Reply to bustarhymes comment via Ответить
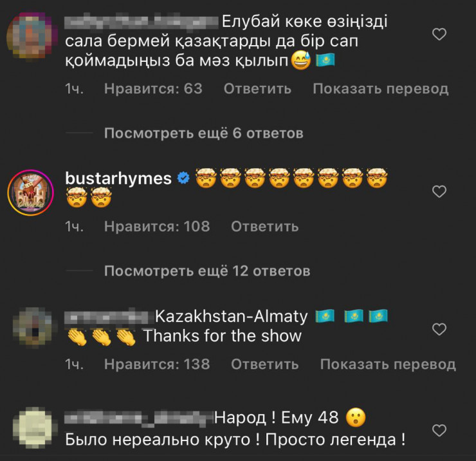Viewport: 476px width, 461px height. click(265, 227)
